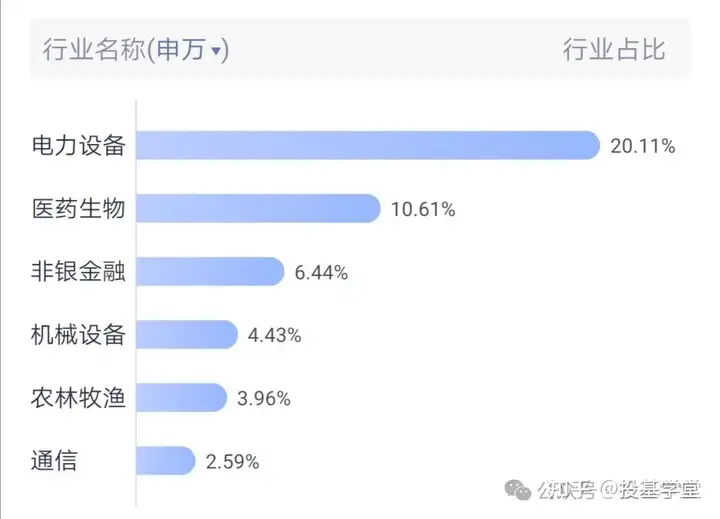
Task: Click the WeChat logo icon in watermark
Action: 518,490
